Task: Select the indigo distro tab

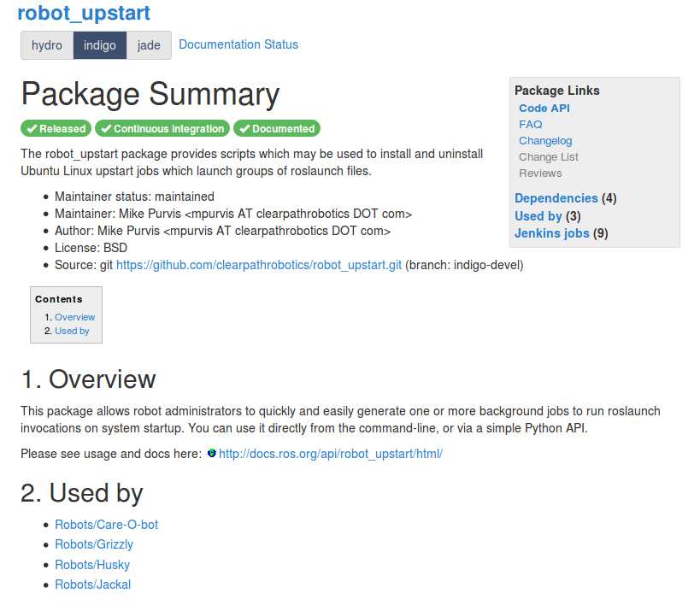Action: pyautogui.click(x=100, y=45)
